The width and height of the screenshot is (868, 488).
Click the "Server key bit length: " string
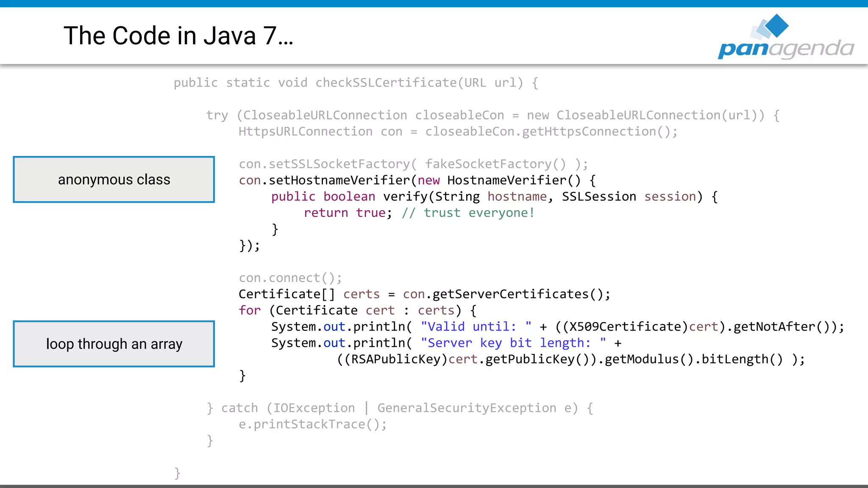513,343
